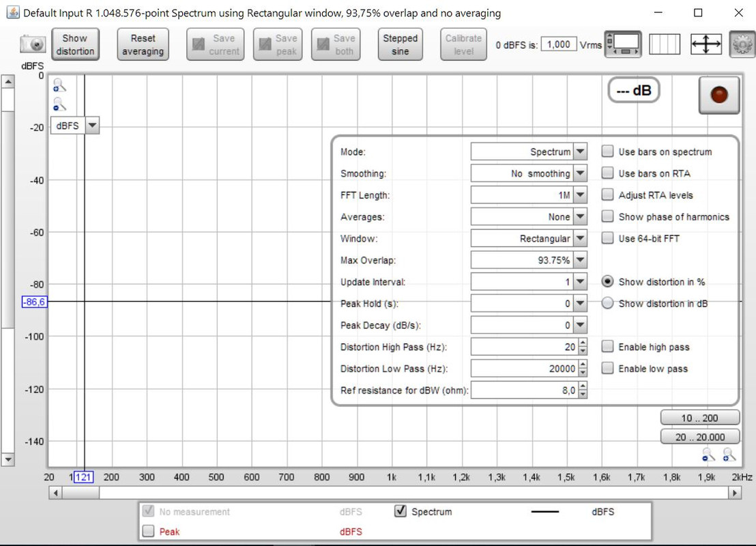Zoom in vertically with top-left magnifier plus
Screen dimensions: 756x546
click(x=59, y=85)
